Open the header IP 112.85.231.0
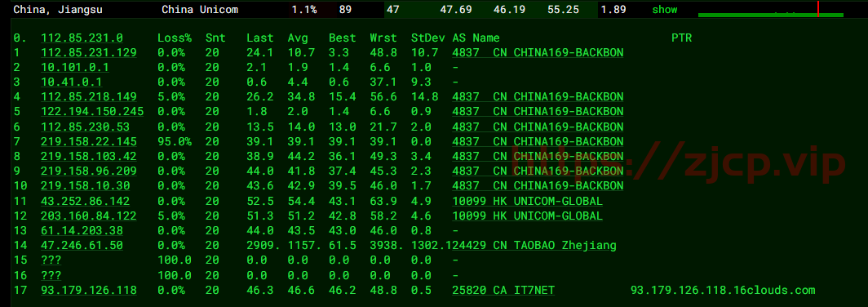The height and width of the screenshot is (307, 868). [82, 38]
